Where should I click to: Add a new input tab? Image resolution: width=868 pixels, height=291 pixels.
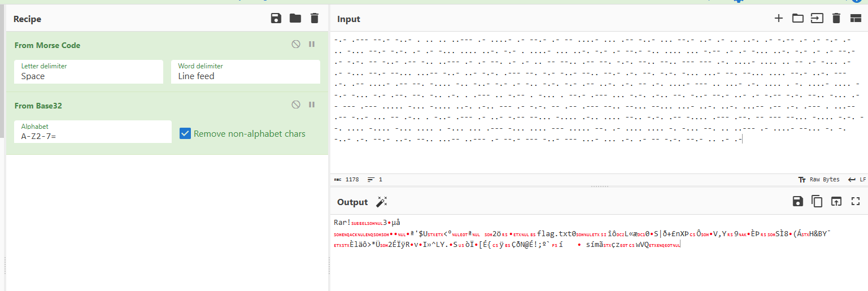[778, 19]
